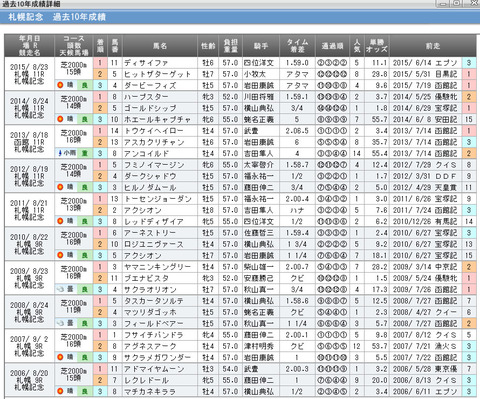Select horse name フィールドベアー
Image resolution: width=480 pixels, height=399 pixels.
(x=154, y=323)
